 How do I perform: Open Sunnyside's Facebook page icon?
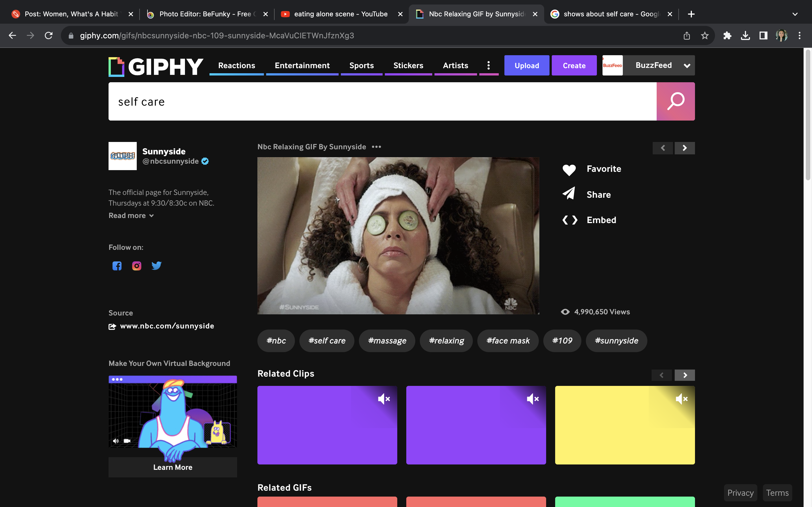pos(117,266)
